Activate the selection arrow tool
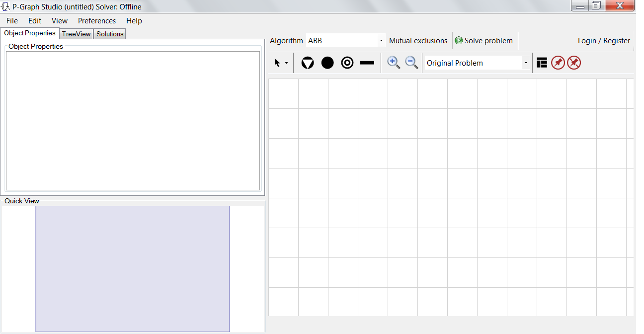Viewport: 644px width, 334px height. [277, 63]
